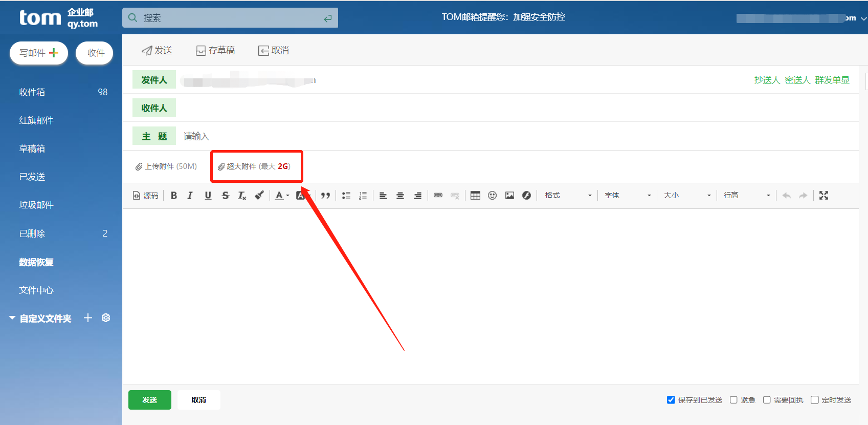Insert a bulleted list
Image resolution: width=868 pixels, height=425 pixels.
pos(346,195)
